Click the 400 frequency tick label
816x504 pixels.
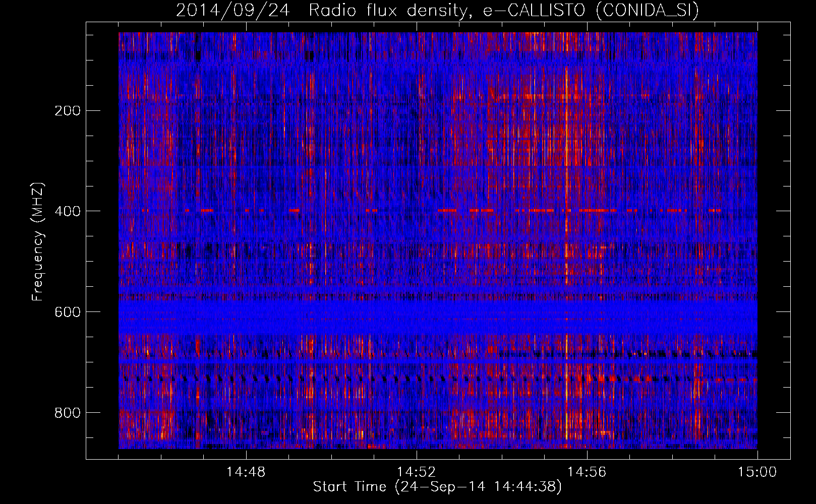[67, 211]
